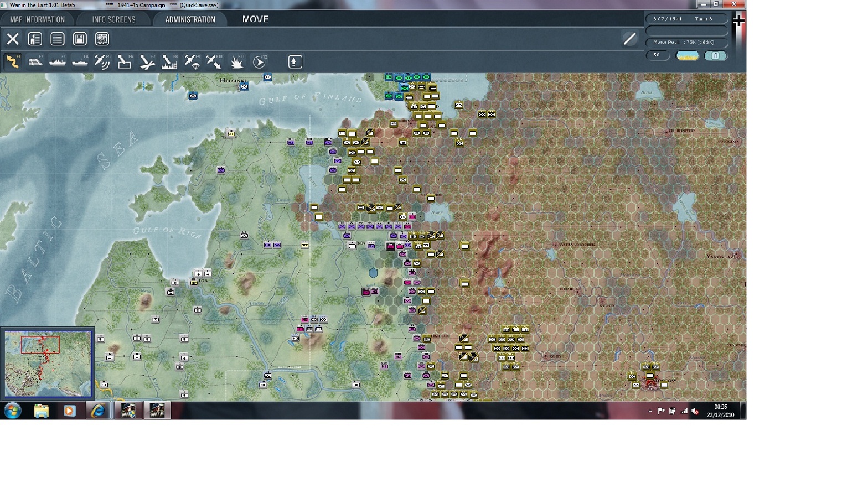Click the muted volume tray icon

(695, 411)
